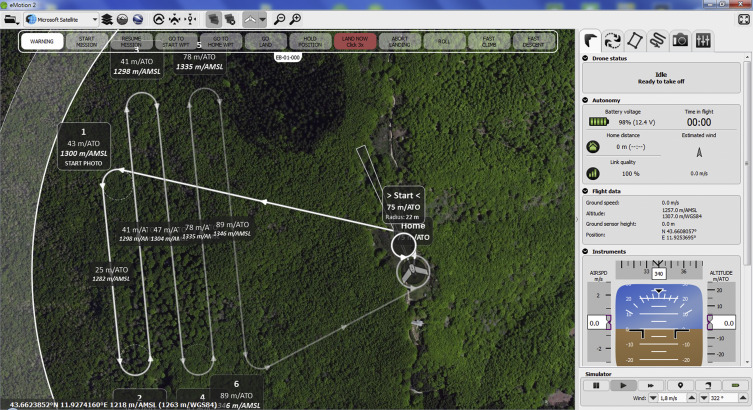Click the home distance icon
The height and width of the screenshot is (410, 753).
(x=592, y=148)
